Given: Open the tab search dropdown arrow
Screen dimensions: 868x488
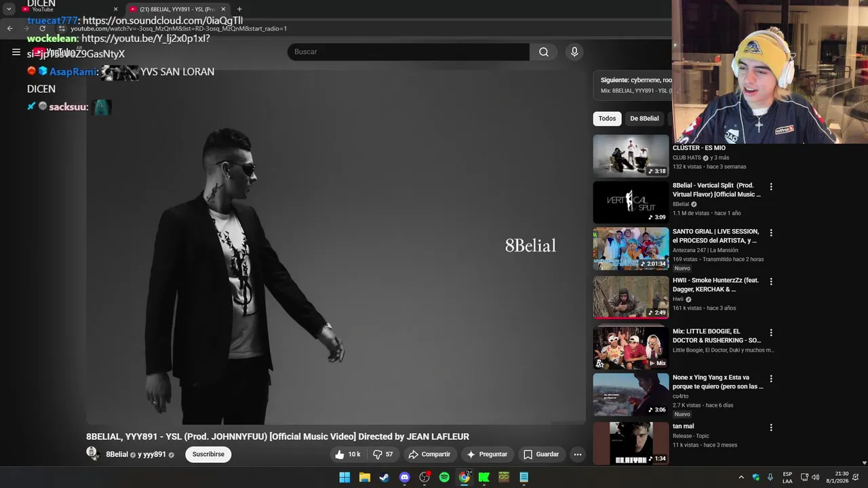Looking at the screenshot, I should 9,9.
